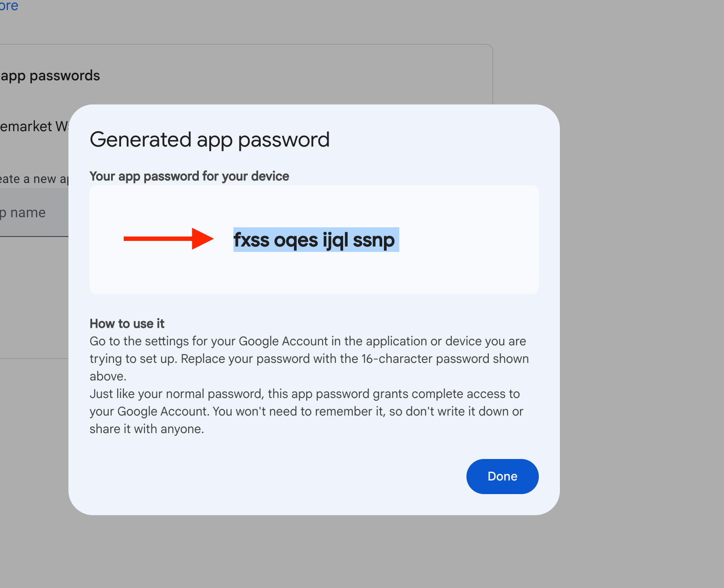Click the 'app passwords' heading behind the dialog

point(50,75)
